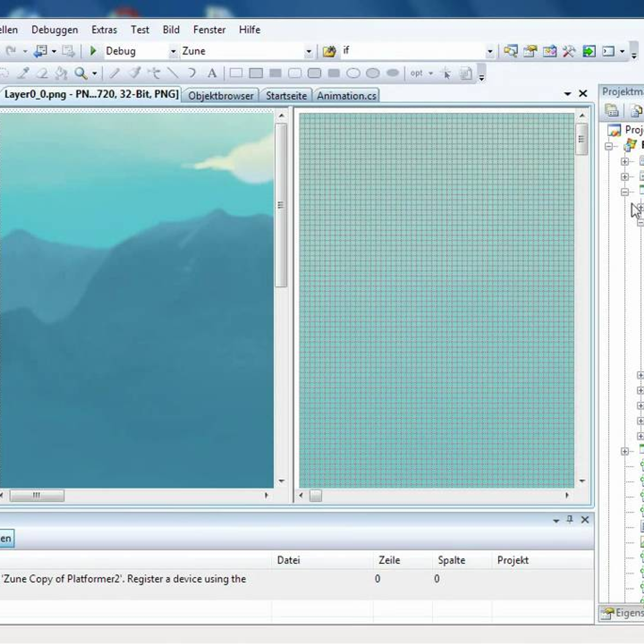Open the Start Page green arrow icon
Image resolution: width=644 pixels, height=644 pixels.
click(x=589, y=51)
